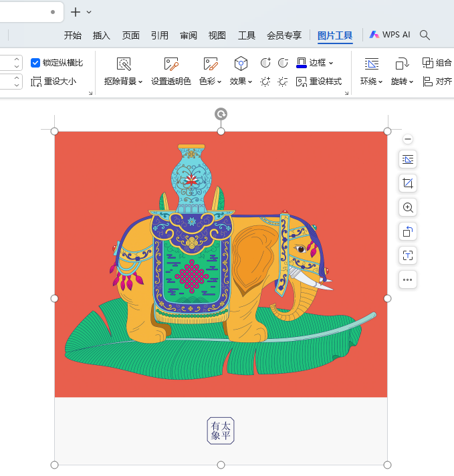Expand the 边框 dropdown arrow
The height and width of the screenshot is (476, 454).
pyautogui.click(x=331, y=63)
